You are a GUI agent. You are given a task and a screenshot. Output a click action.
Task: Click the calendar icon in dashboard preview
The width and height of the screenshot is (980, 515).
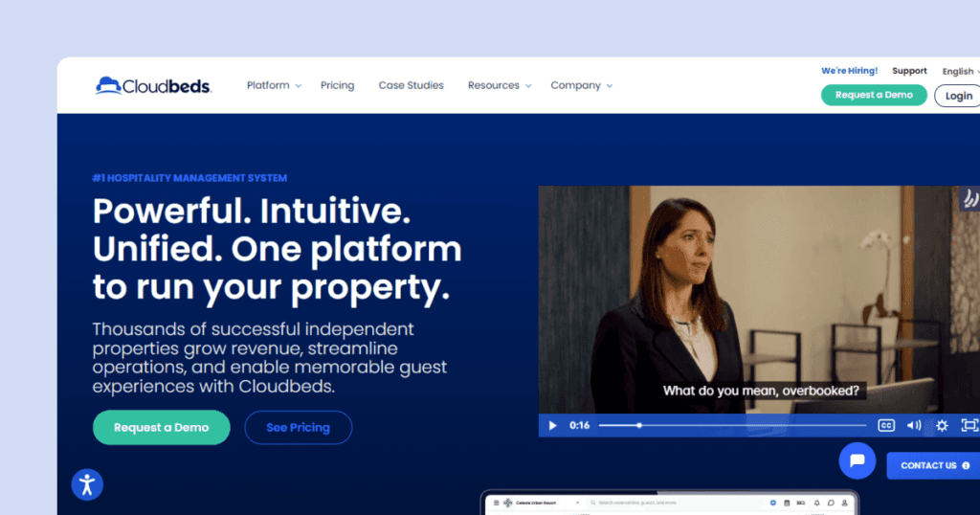pos(787,503)
